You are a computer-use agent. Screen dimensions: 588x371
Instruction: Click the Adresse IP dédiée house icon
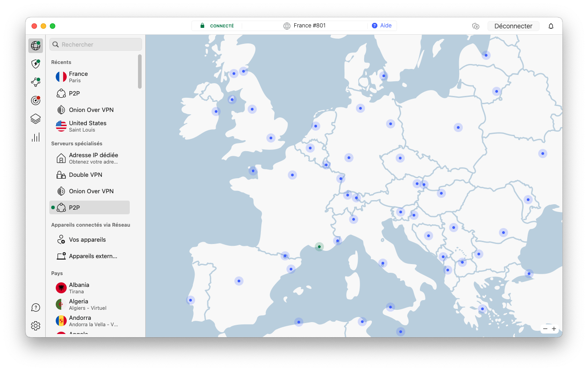point(61,158)
